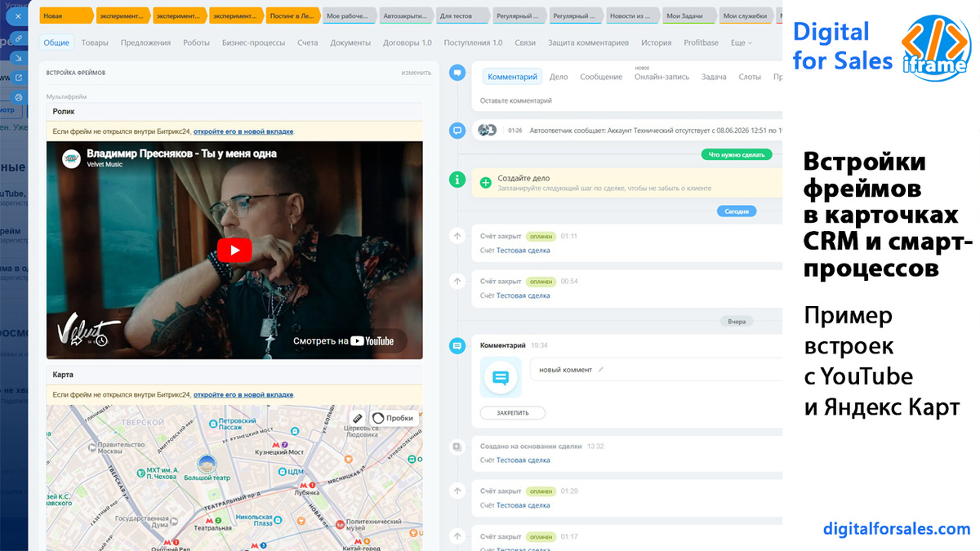Click the arrow icon beside the 00:54 closed invoice
Screen dimensions: 980x551
458,281
